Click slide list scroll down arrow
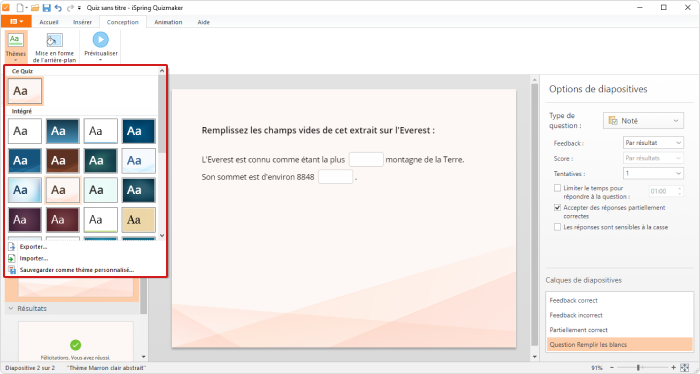This screenshot has height=374, width=700. point(143,357)
